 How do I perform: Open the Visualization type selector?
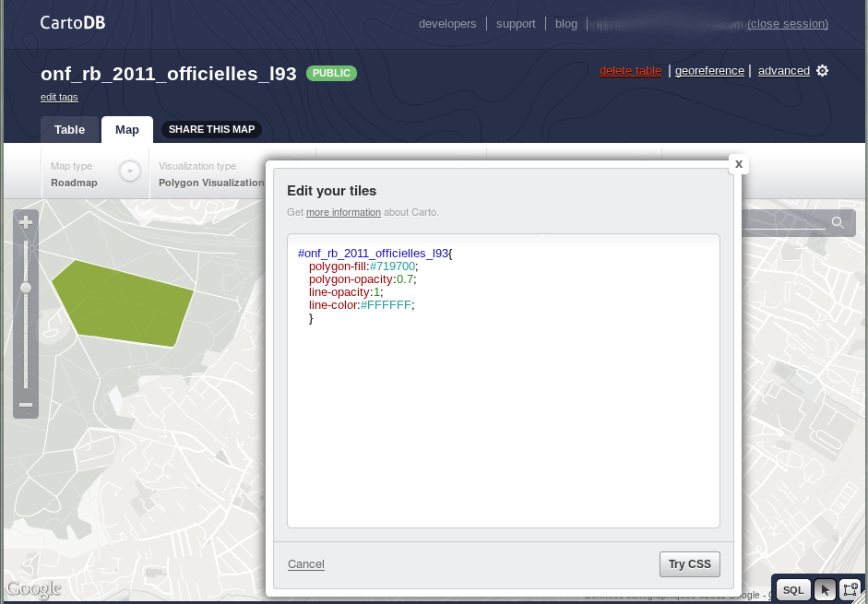click(x=211, y=174)
